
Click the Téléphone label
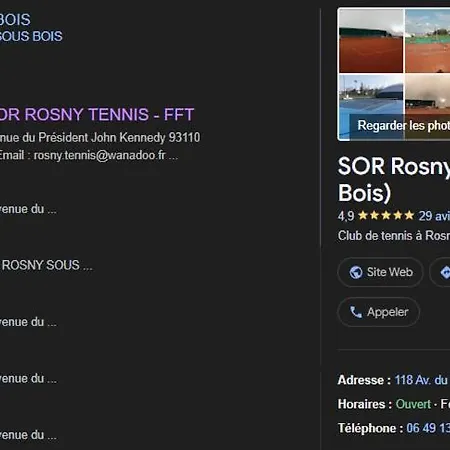pyautogui.click(x=370, y=428)
